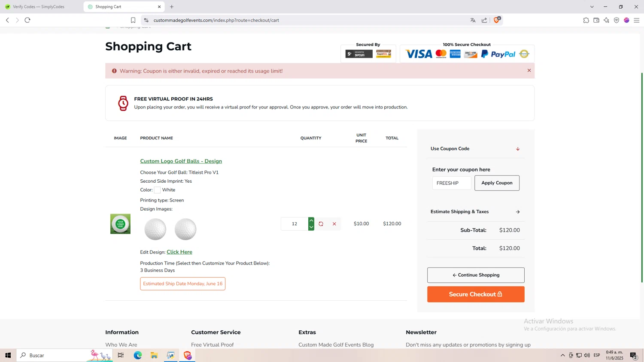644x362 pixels.
Task: Open the VPN shield icon
Action: [617, 20]
